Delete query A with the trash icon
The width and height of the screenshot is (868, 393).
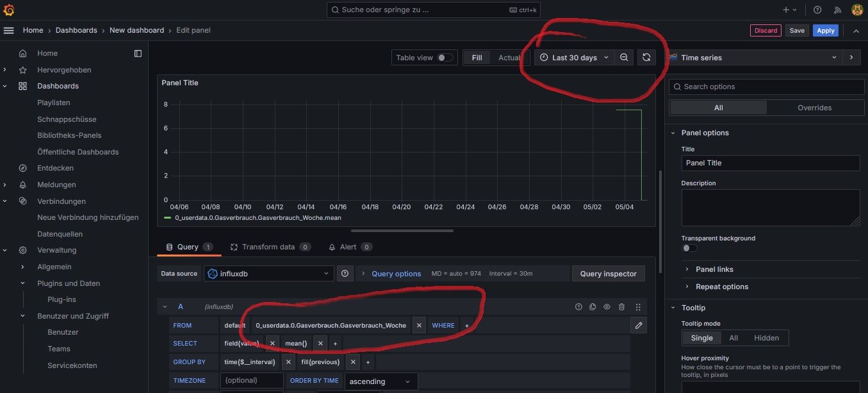point(621,307)
